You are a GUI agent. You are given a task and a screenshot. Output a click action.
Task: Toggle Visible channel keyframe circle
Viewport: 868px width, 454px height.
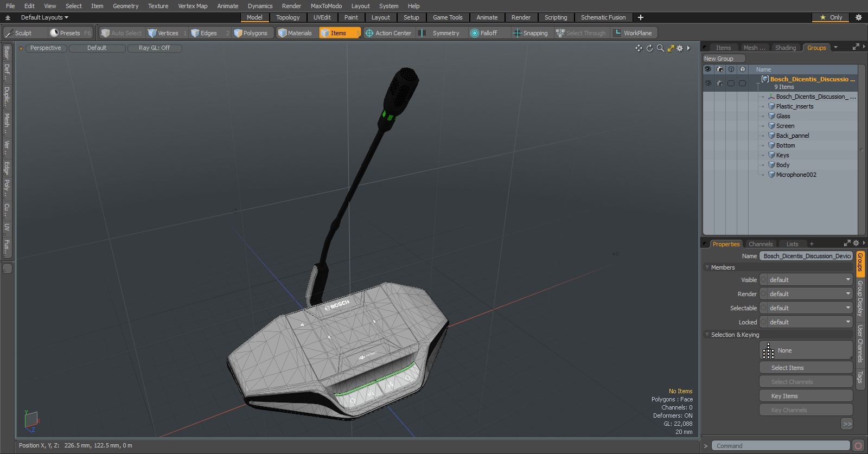pyautogui.click(x=764, y=280)
